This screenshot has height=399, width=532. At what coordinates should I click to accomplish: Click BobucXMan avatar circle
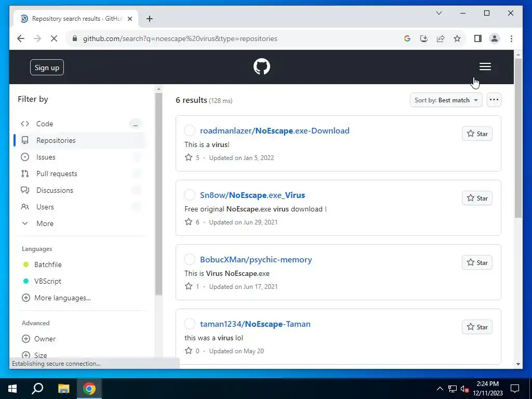tap(190, 259)
